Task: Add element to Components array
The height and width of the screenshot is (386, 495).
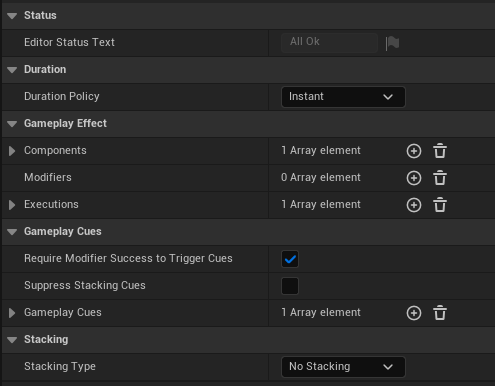Action: pos(414,151)
